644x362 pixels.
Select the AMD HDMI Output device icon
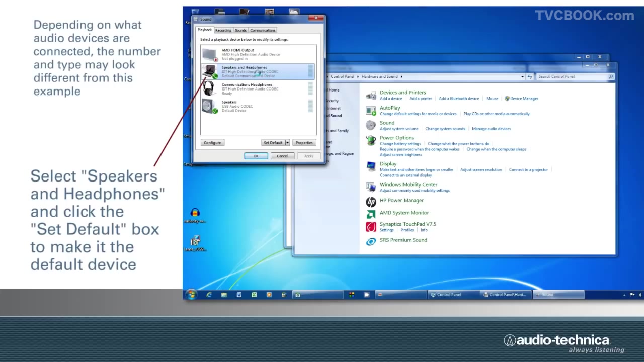(210, 54)
